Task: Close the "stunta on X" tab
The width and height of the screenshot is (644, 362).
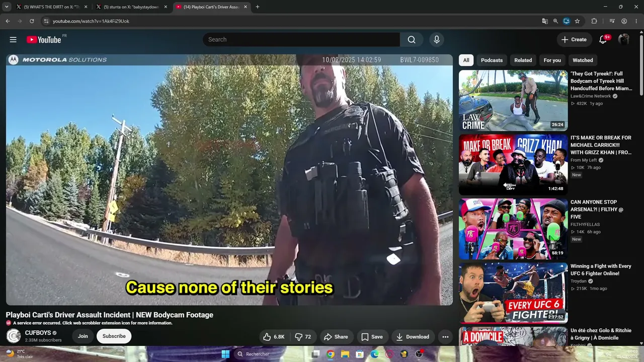Action: pos(166,7)
